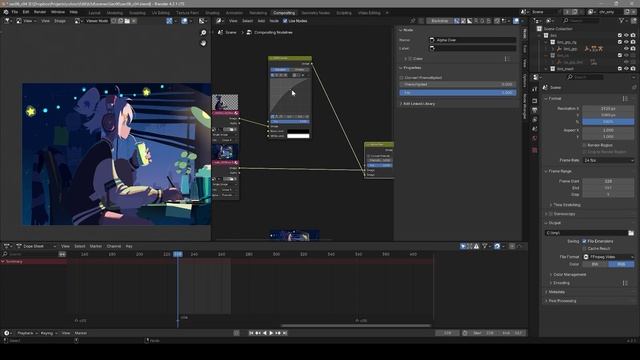The height and width of the screenshot is (360, 640).
Task: Click the Scene properties header icon
Action: [546, 87]
